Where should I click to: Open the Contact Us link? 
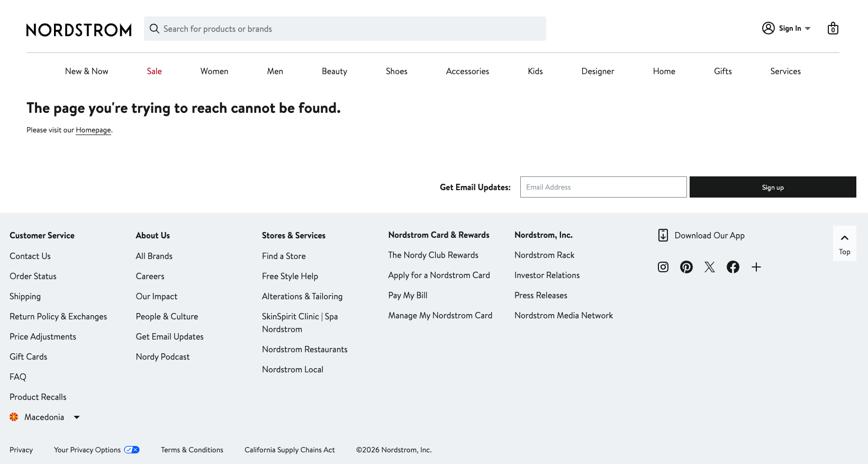point(30,256)
